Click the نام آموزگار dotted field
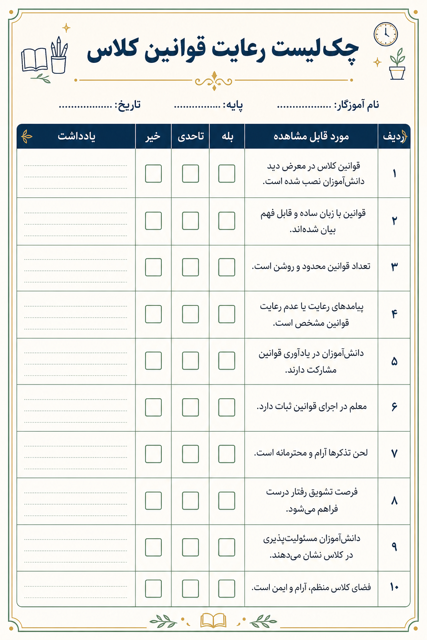Viewport: 427px width, 640px height. [x=304, y=106]
